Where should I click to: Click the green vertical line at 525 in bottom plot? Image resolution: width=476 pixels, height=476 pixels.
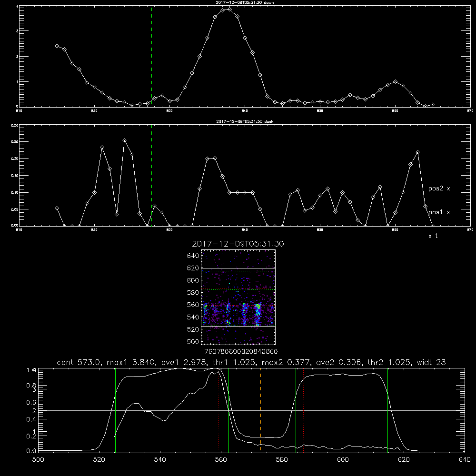tap(115, 410)
